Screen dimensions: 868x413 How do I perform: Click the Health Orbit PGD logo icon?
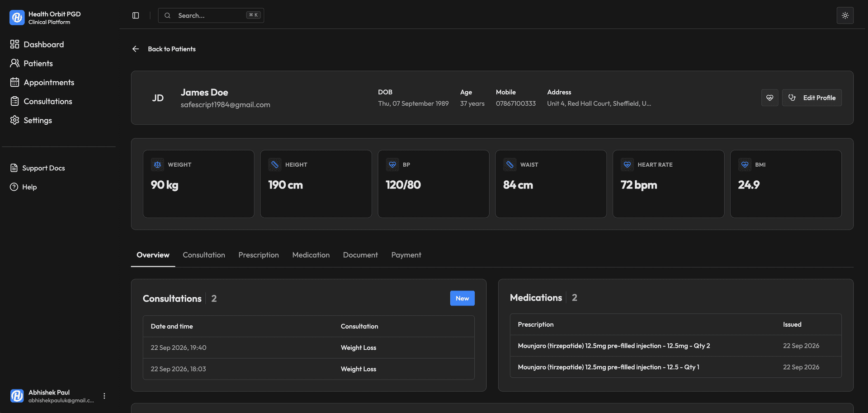pos(17,18)
